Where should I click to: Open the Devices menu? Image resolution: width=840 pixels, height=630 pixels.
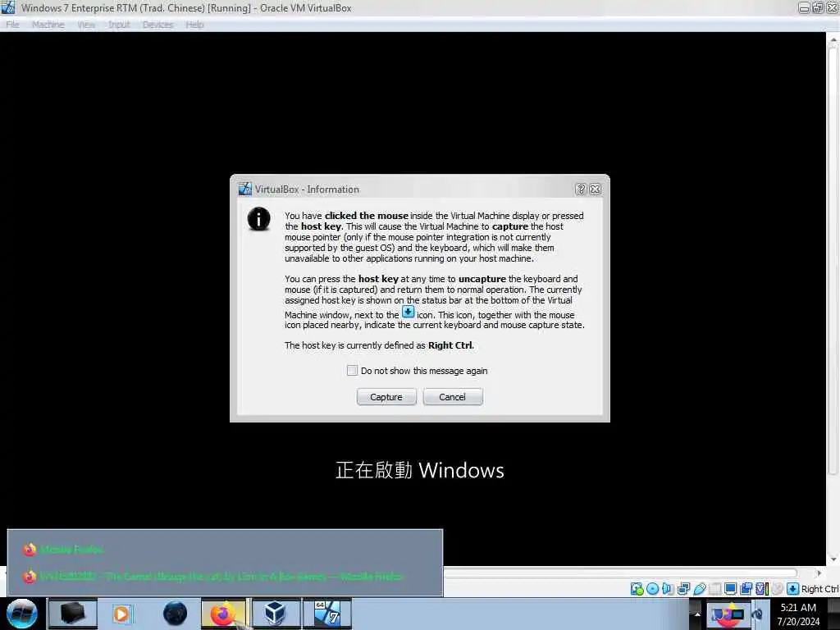tap(157, 25)
